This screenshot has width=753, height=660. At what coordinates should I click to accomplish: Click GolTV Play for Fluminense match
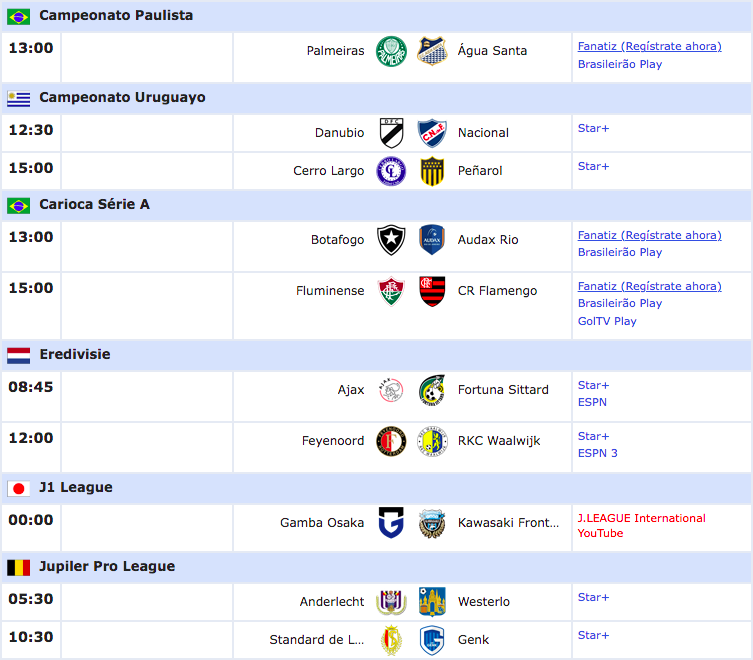607,321
